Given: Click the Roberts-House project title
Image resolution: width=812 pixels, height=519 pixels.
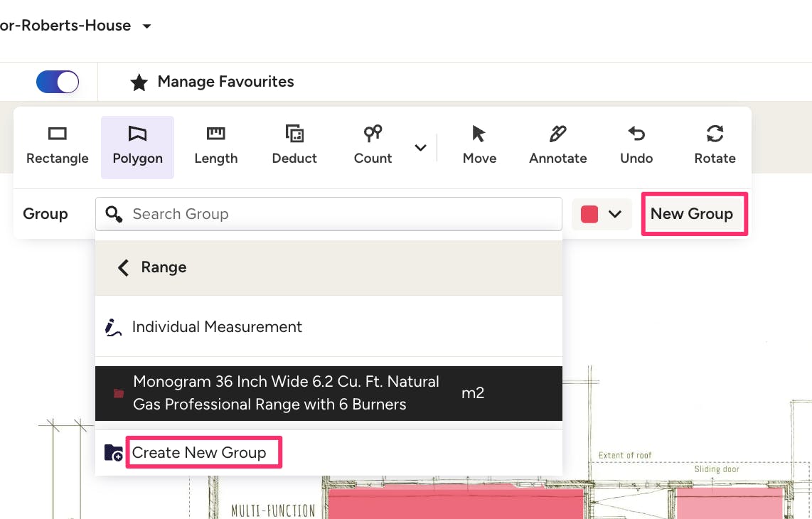Looking at the screenshot, I should [x=65, y=26].
